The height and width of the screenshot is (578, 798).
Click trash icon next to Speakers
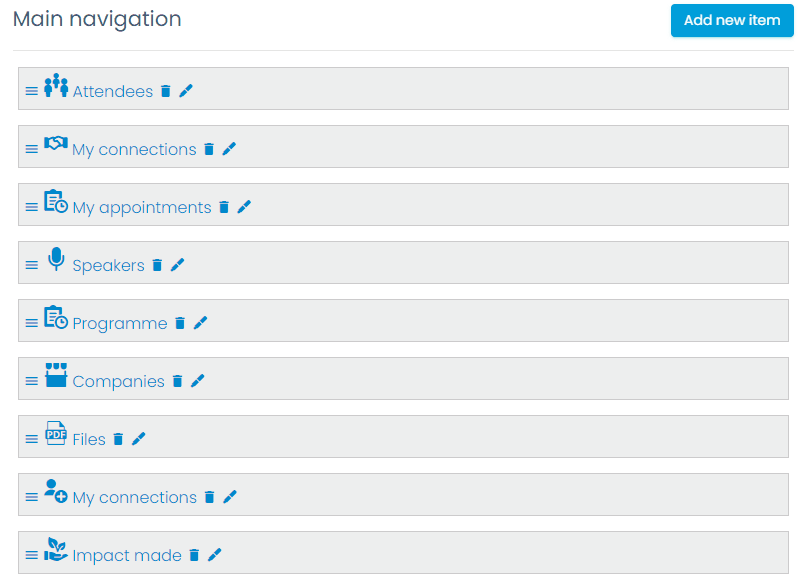click(x=157, y=265)
